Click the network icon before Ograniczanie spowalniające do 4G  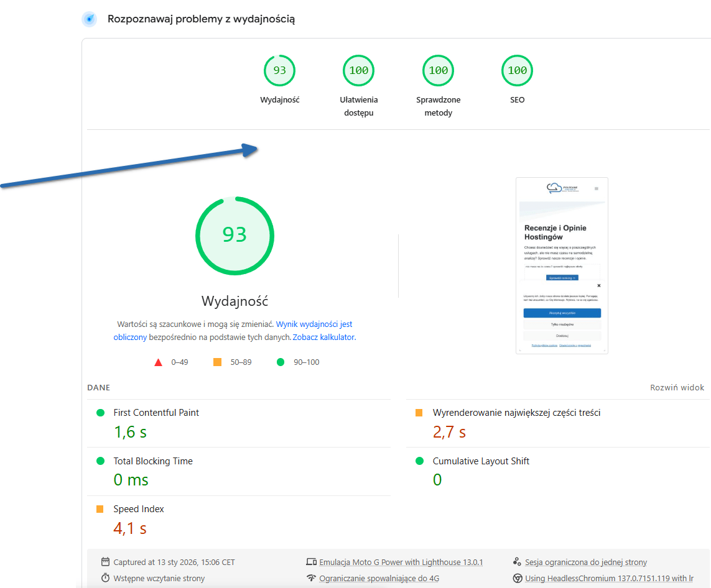tap(312, 577)
